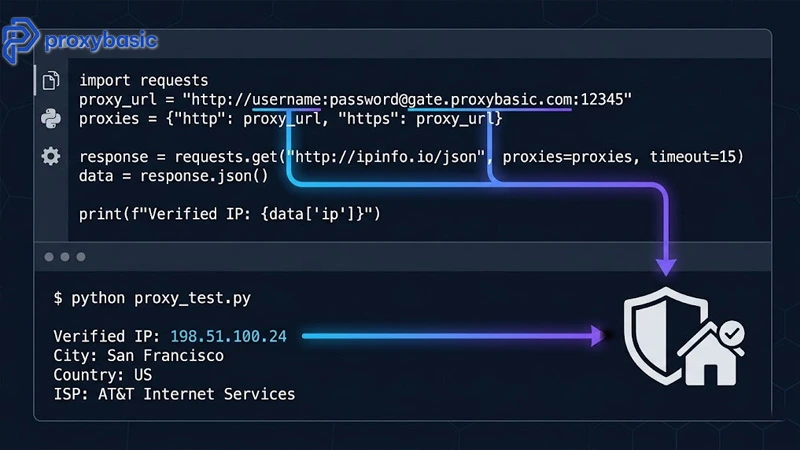The height and width of the screenshot is (450, 800).
Task: Click the rightward arrow tip near shield
Action: coord(597,336)
